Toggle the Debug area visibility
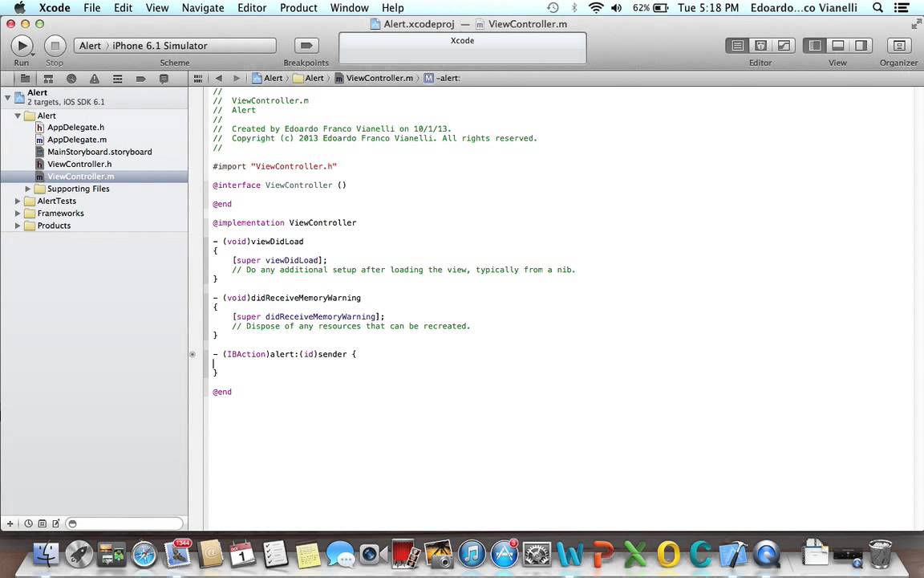924x578 pixels. pyautogui.click(x=838, y=46)
